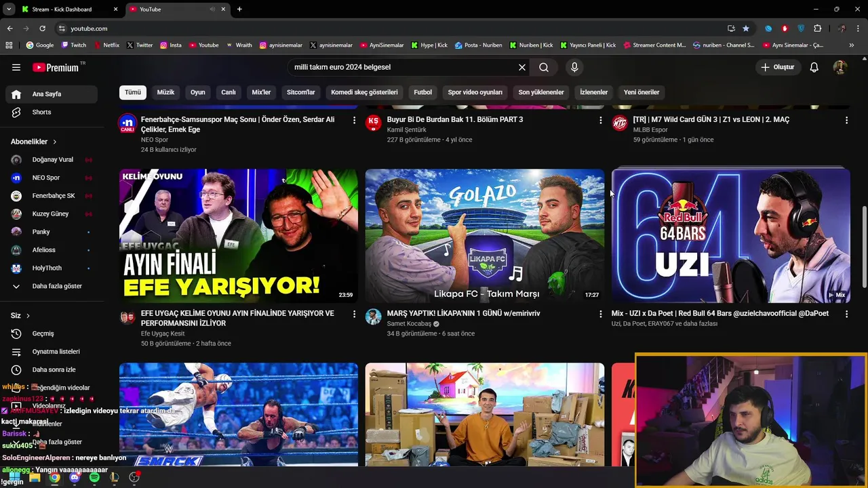Open the account avatar menu

840,67
